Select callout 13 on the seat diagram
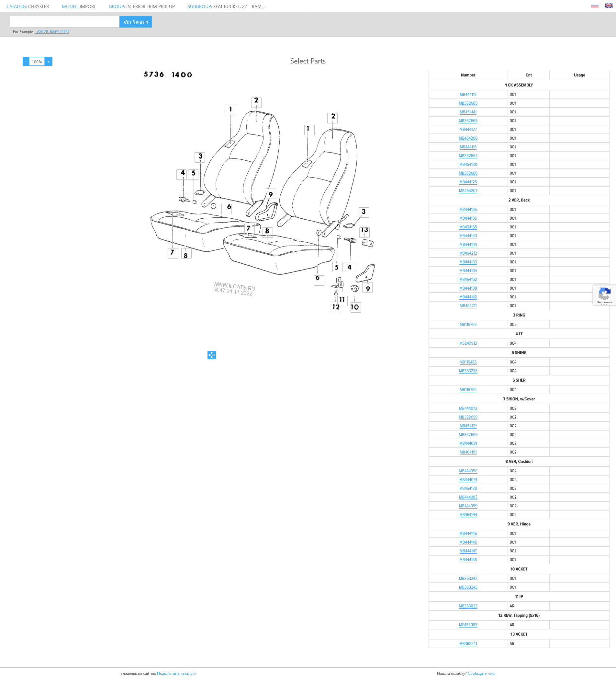This screenshot has height=679, width=616. click(364, 230)
